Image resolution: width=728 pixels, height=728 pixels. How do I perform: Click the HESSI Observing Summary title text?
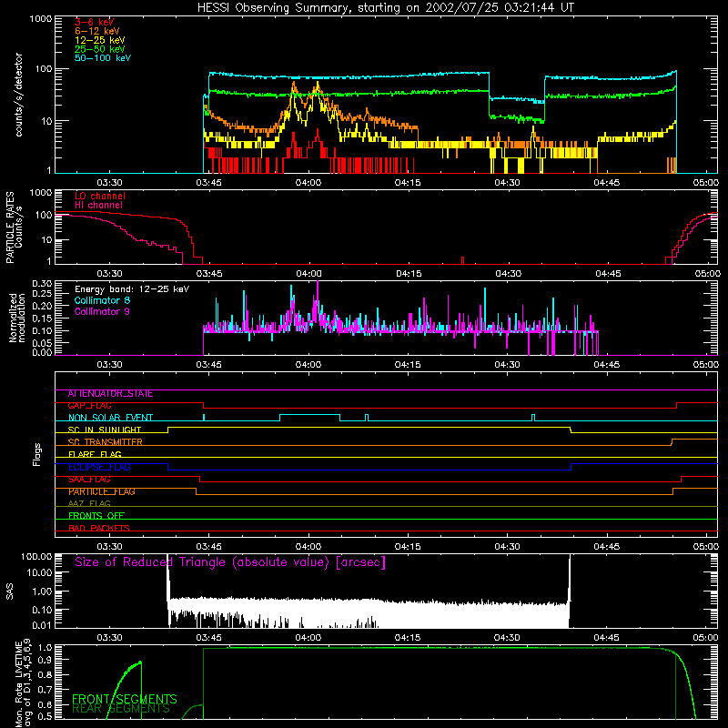point(385,8)
